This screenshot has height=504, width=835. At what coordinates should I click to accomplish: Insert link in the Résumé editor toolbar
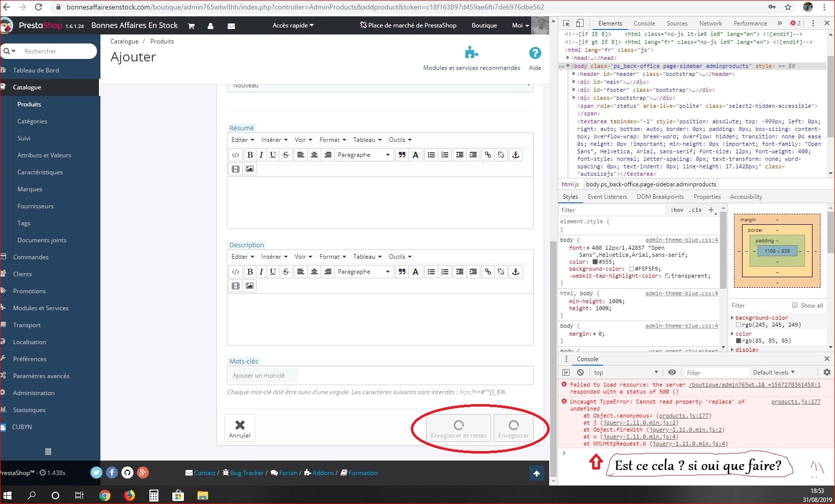click(488, 155)
